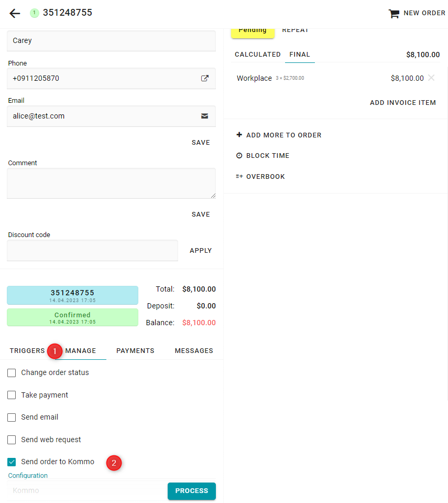Viewport: 448px width, 503px height.
Task: Click the Overbook list icon
Action: (239, 177)
